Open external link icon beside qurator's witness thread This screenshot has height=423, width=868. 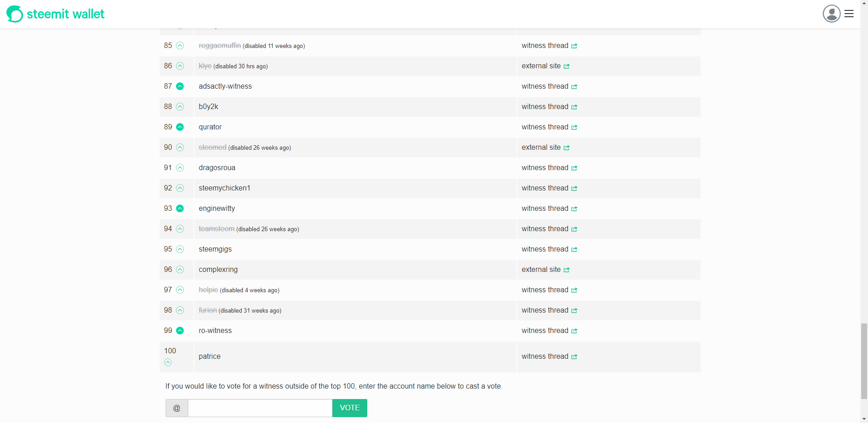574,128
